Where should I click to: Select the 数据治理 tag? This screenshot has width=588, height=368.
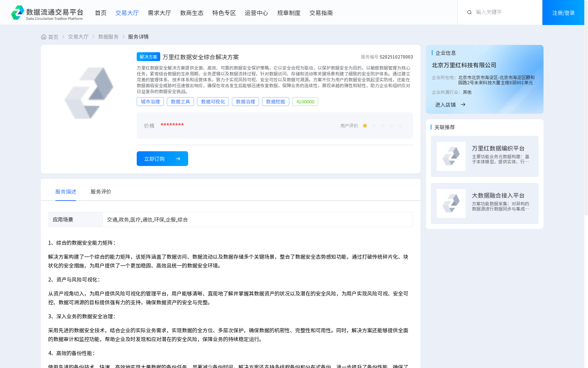245,102
